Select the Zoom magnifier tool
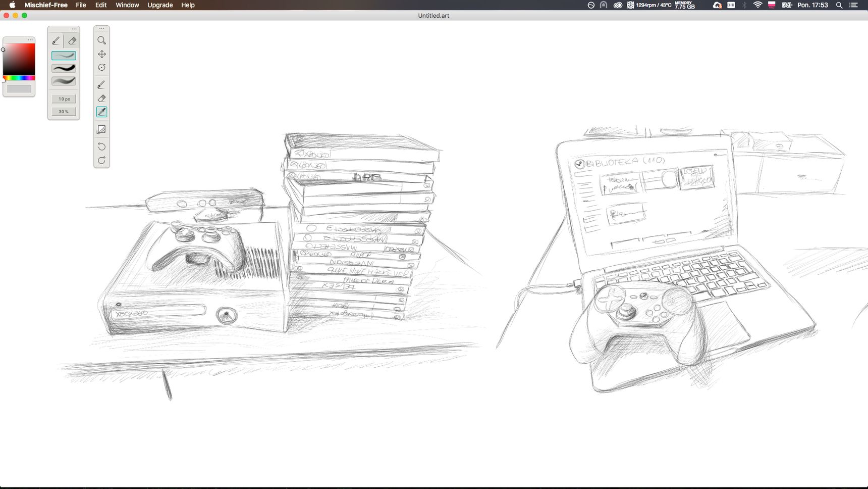Viewport: 868px width, 489px height. pos(101,40)
